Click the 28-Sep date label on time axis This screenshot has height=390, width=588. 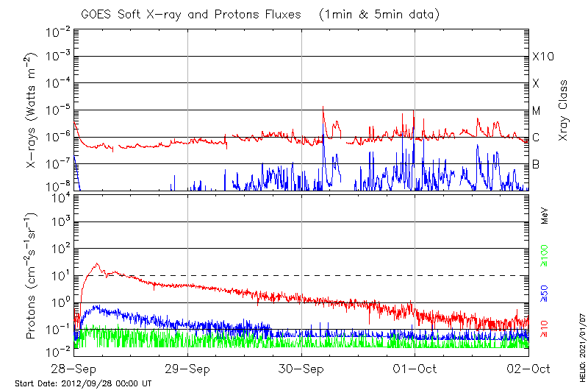[74, 369]
